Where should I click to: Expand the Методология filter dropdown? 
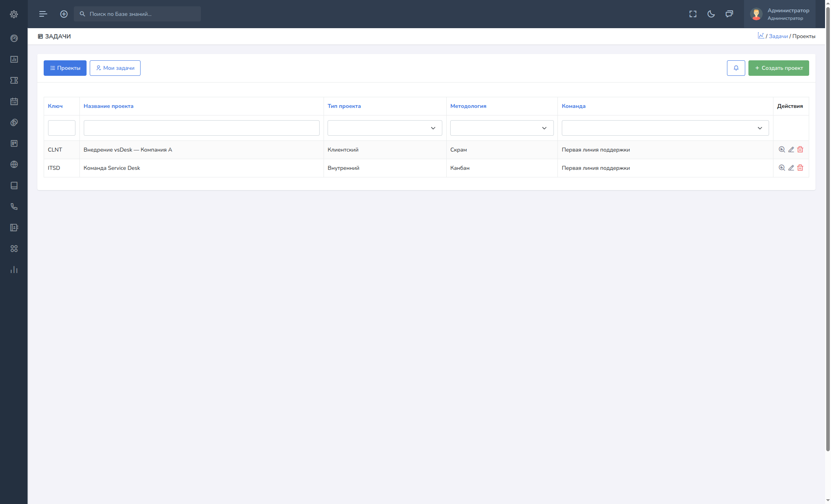coord(501,128)
